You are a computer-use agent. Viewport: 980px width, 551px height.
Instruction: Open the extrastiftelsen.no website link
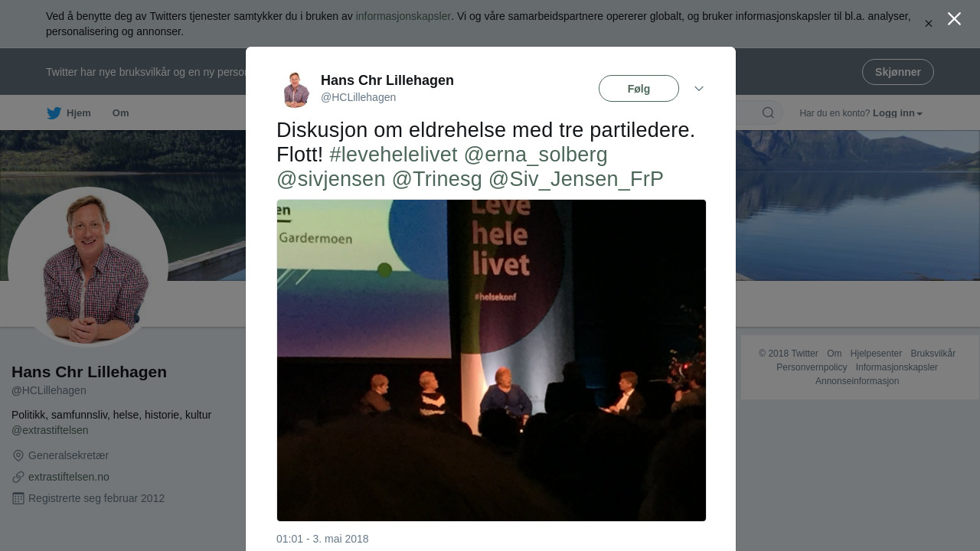click(x=69, y=477)
